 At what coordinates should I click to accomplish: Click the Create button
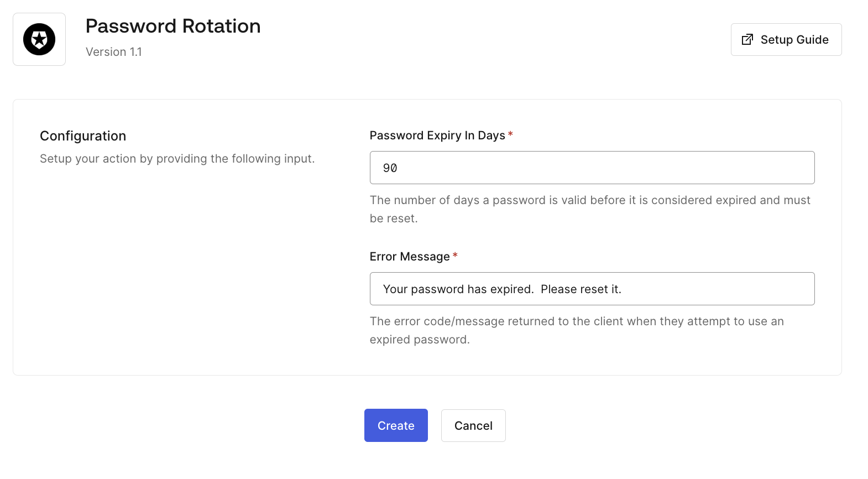(396, 425)
